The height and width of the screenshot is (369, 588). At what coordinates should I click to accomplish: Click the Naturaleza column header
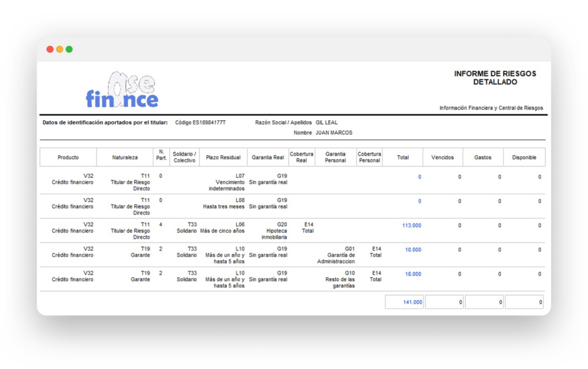pyautogui.click(x=125, y=157)
